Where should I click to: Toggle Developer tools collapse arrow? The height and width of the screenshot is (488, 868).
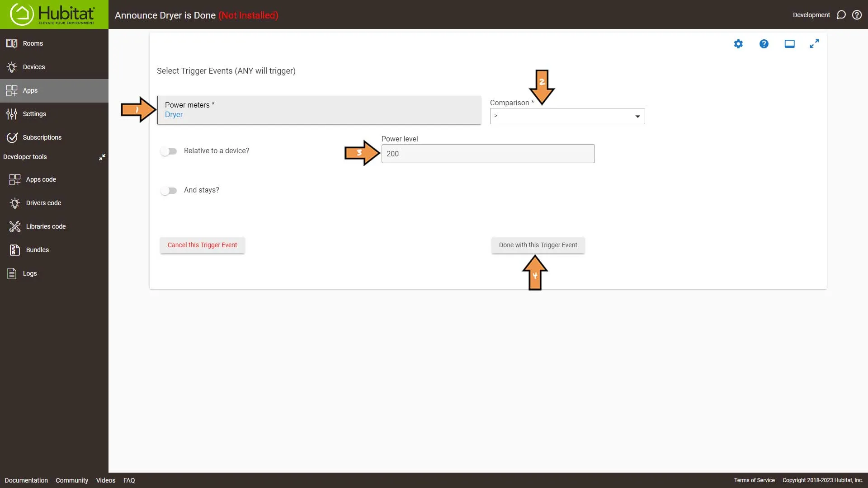click(x=101, y=157)
